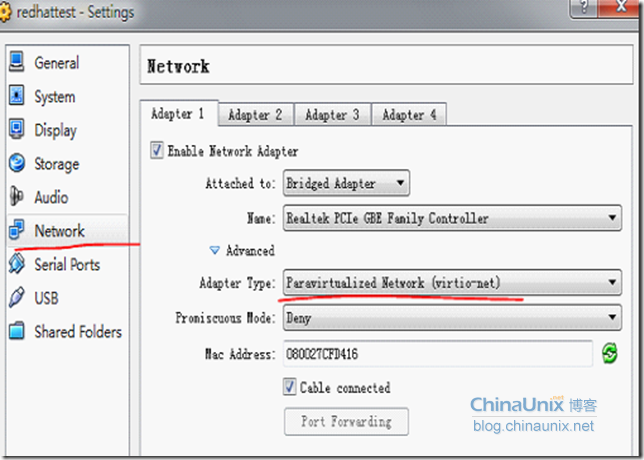Image resolution: width=644 pixels, height=460 pixels.
Task: Switch to the Adapter 2 tab
Action: click(x=255, y=115)
